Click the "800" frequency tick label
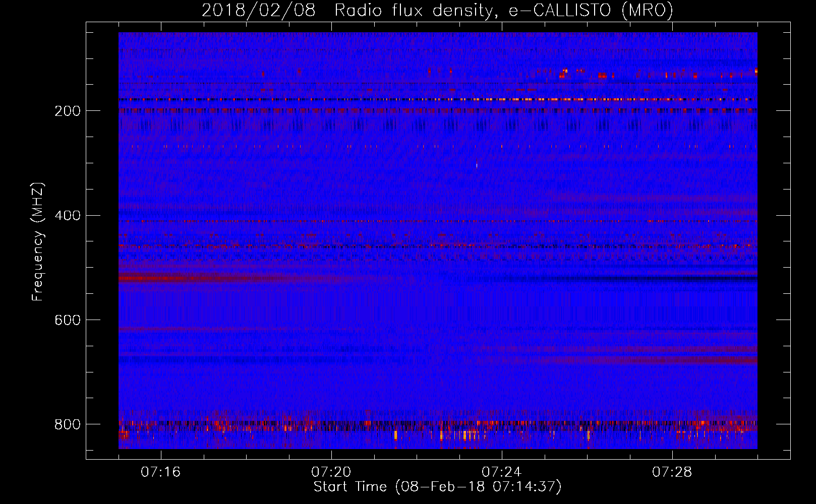Screen dimensions: 816x504 (68, 425)
